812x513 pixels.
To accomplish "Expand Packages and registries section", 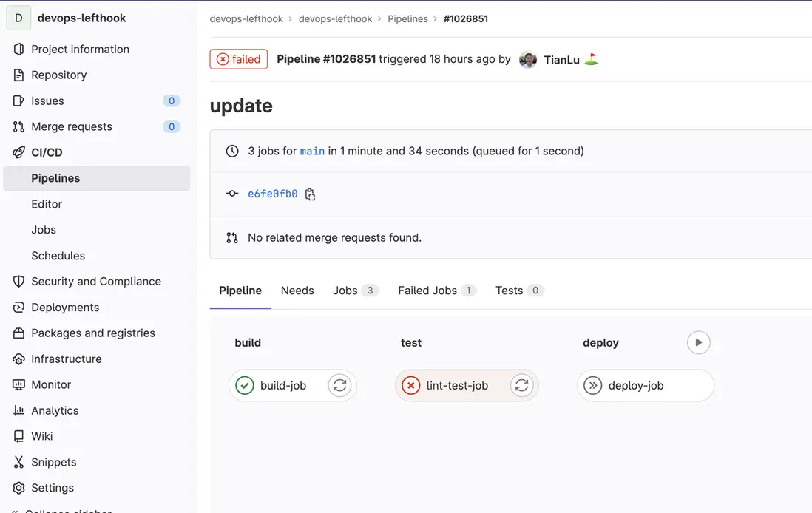I will (x=92, y=333).
